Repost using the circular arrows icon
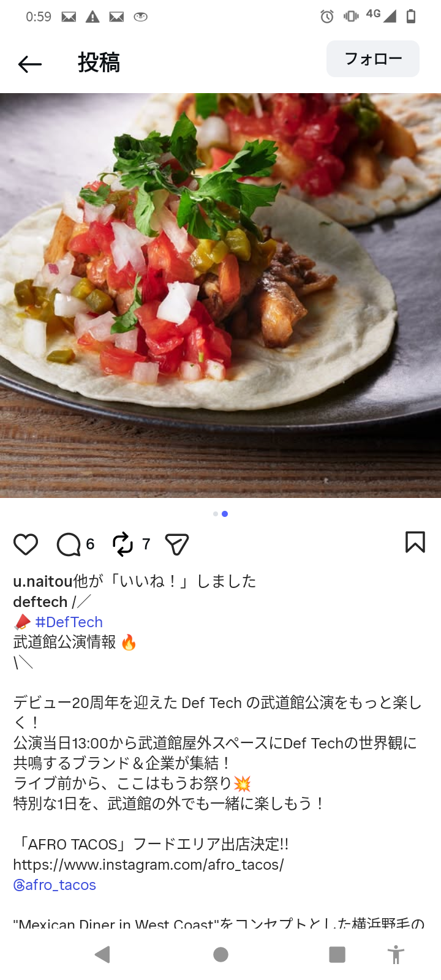The width and height of the screenshot is (441, 980). (x=123, y=544)
